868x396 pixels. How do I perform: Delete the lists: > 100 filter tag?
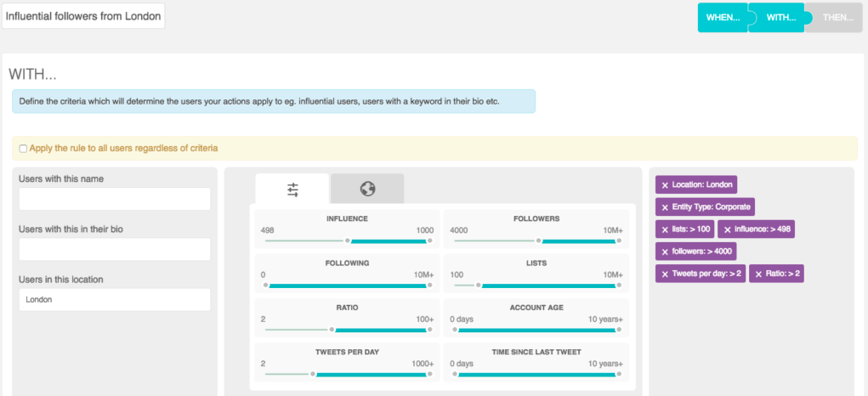665,229
